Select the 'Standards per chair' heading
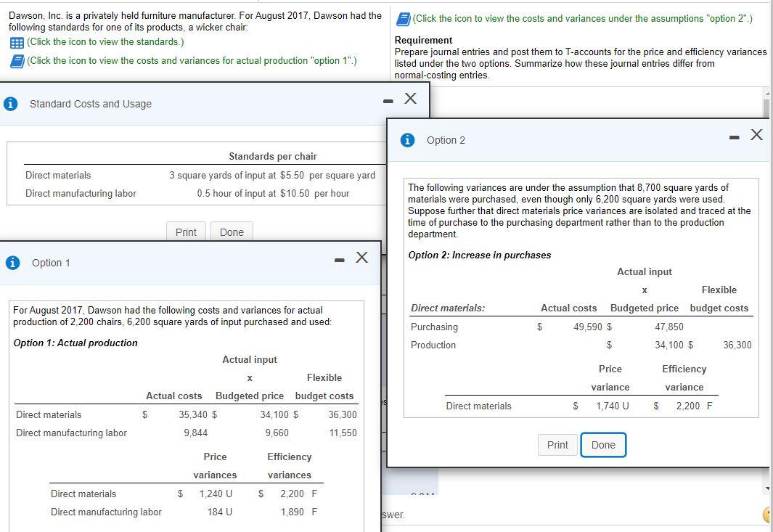 (x=273, y=156)
